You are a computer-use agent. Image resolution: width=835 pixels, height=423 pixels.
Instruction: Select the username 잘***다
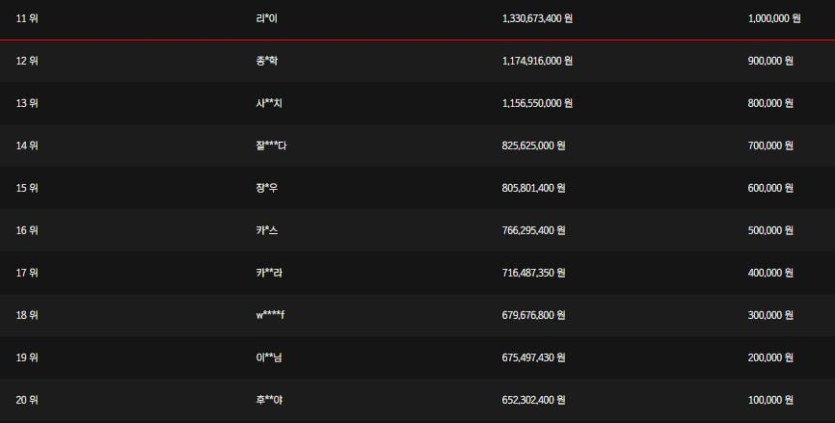point(271,146)
